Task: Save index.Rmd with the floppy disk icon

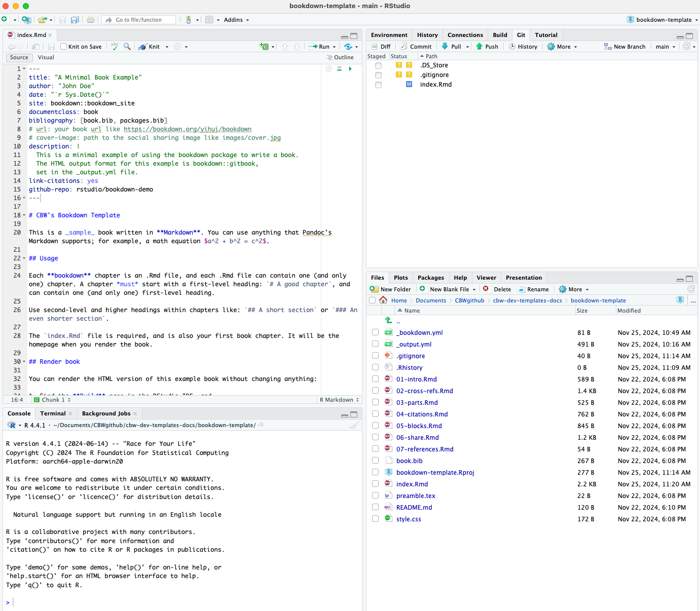Action: click(x=52, y=46)
